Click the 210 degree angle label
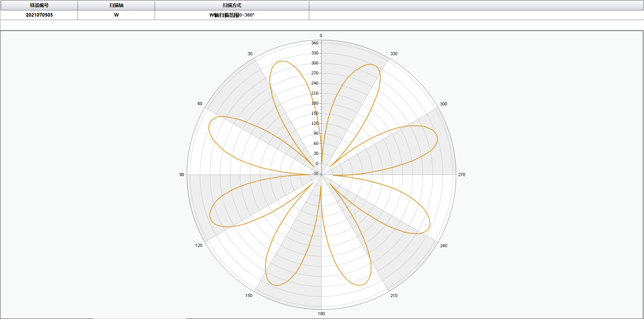 click(394, 295)
